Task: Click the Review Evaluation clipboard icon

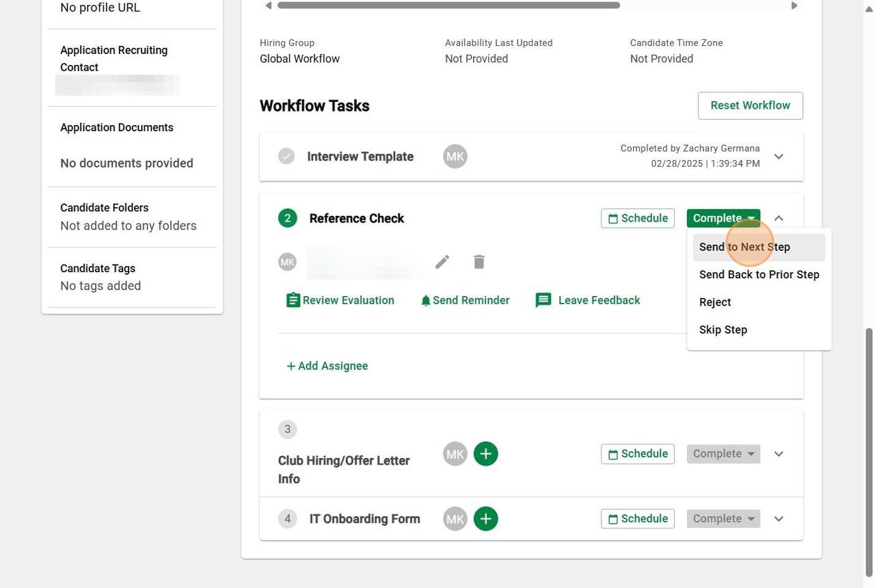Action: (x=293, y=300)
